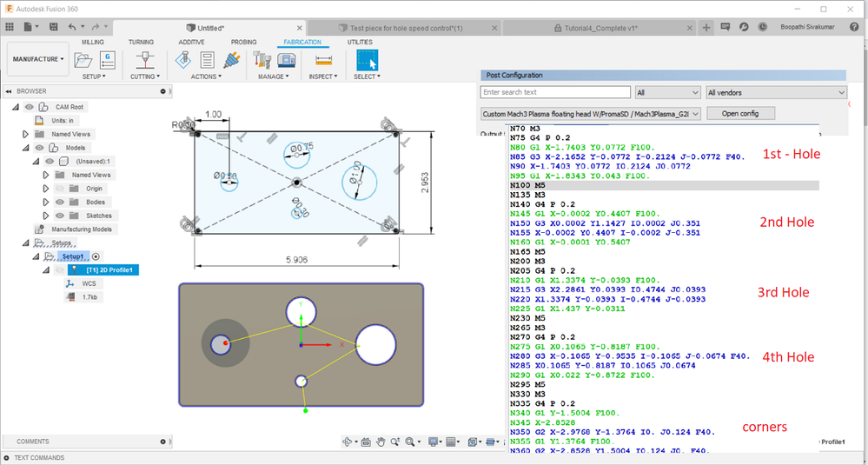The height and width of the screenshot is (465, 868).
Task: Open the NC Program G-code icon
Action: coord(108,60)
